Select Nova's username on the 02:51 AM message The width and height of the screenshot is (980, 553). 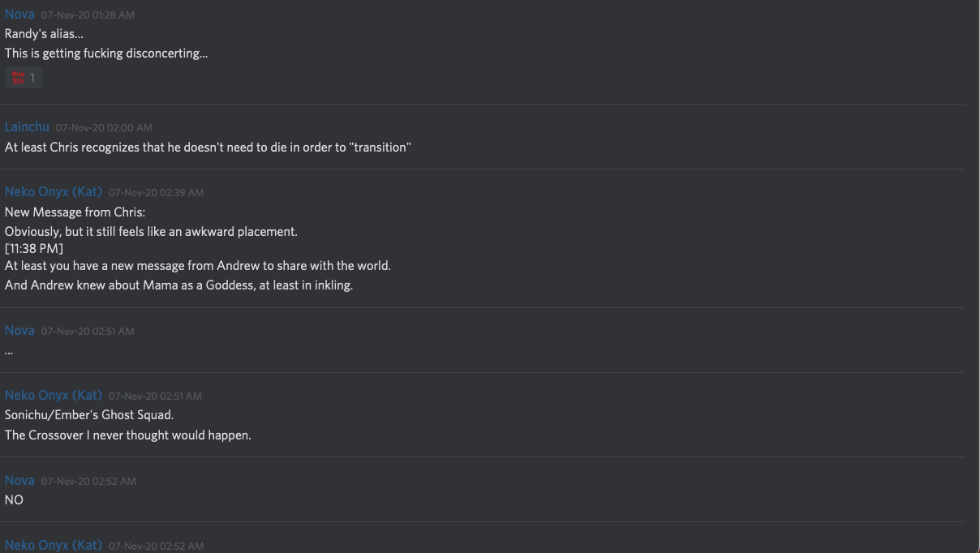(x=19, y=331)
